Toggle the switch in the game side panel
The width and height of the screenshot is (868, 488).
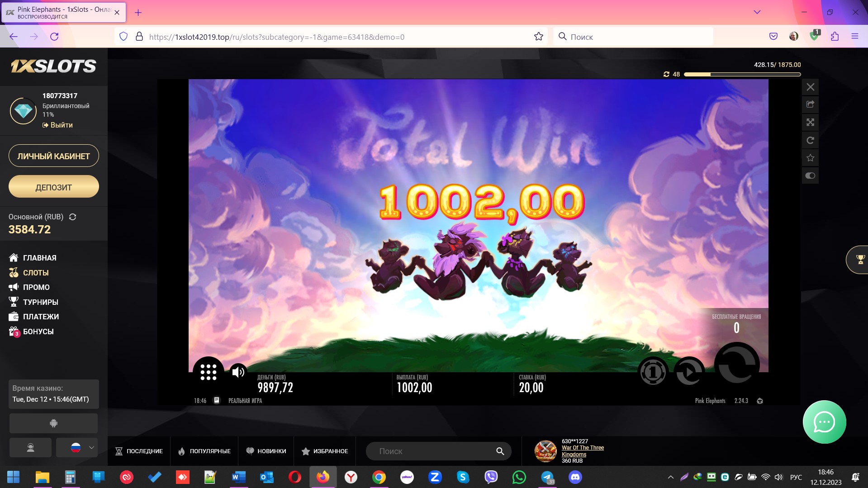coord(810,175)
